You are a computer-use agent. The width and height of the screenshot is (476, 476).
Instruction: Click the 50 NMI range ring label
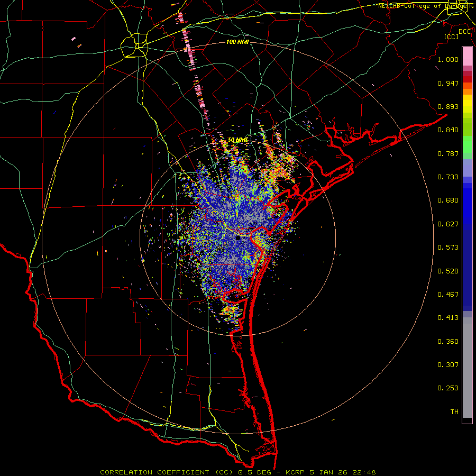(x=237, y=140)
